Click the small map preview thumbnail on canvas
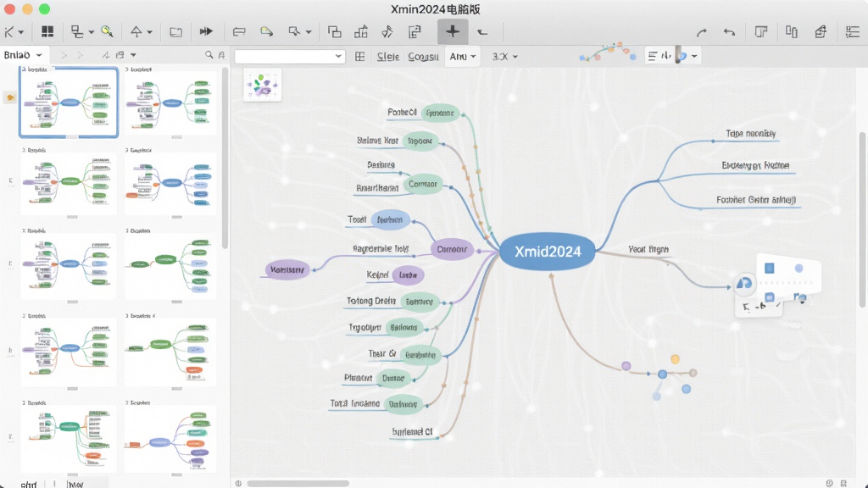 pos(263,85)
